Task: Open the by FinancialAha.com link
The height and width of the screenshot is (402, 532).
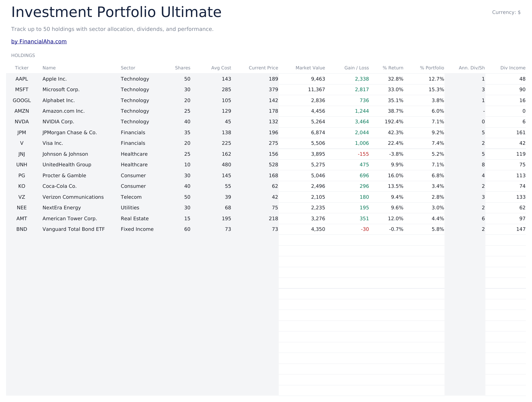Action: pyautogui.click(x=39, y=42)
